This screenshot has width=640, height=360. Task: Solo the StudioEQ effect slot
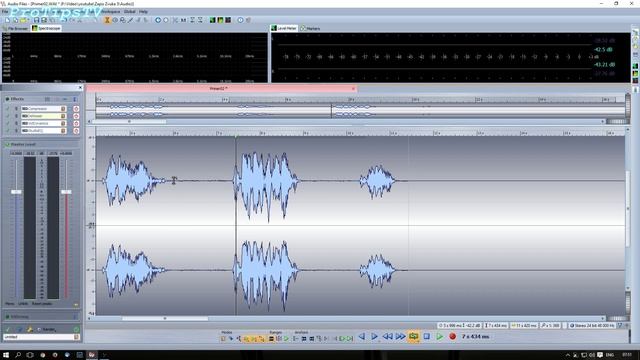click(16, 131)
